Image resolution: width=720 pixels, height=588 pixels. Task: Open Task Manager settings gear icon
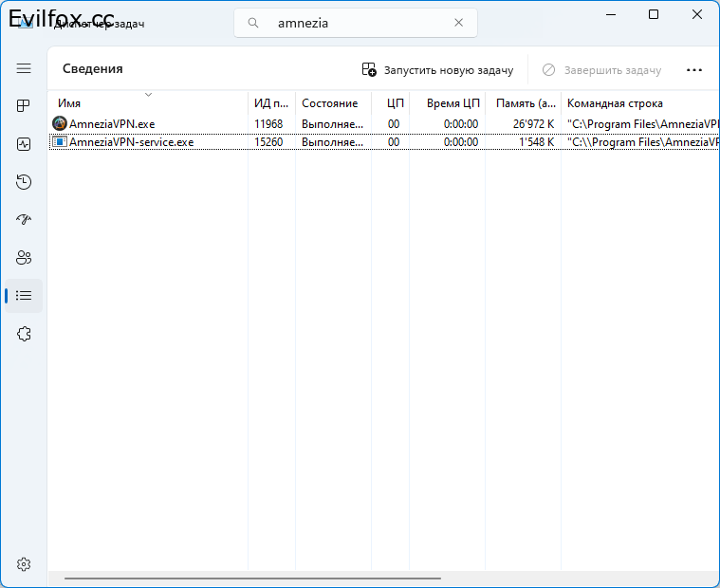[x=24, y=564]
